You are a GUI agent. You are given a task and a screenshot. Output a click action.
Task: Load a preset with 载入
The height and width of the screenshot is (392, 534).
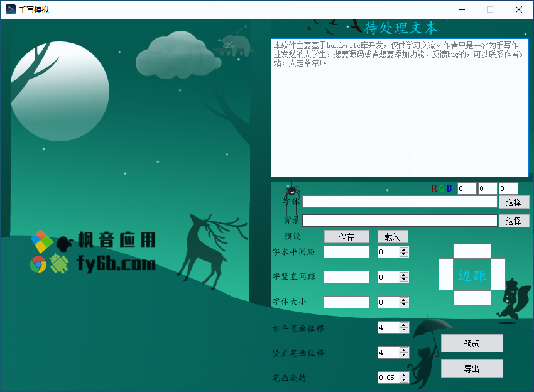[x=393, y=237]
